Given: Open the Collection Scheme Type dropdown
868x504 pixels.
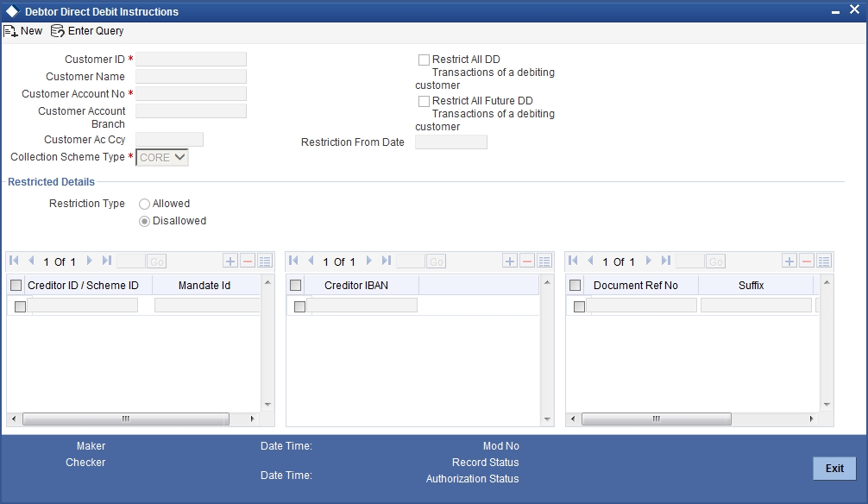Looking at the screenshot, I should pos(162,157).
